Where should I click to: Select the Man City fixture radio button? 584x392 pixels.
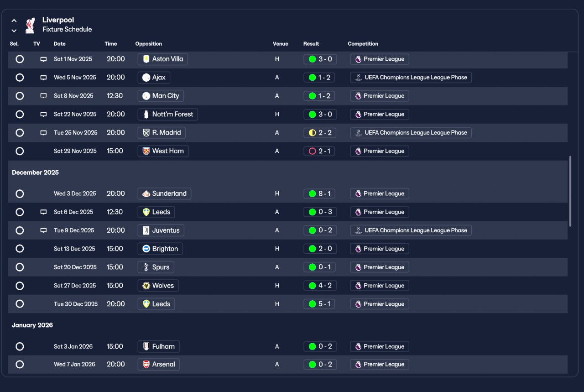pos(20,96)
